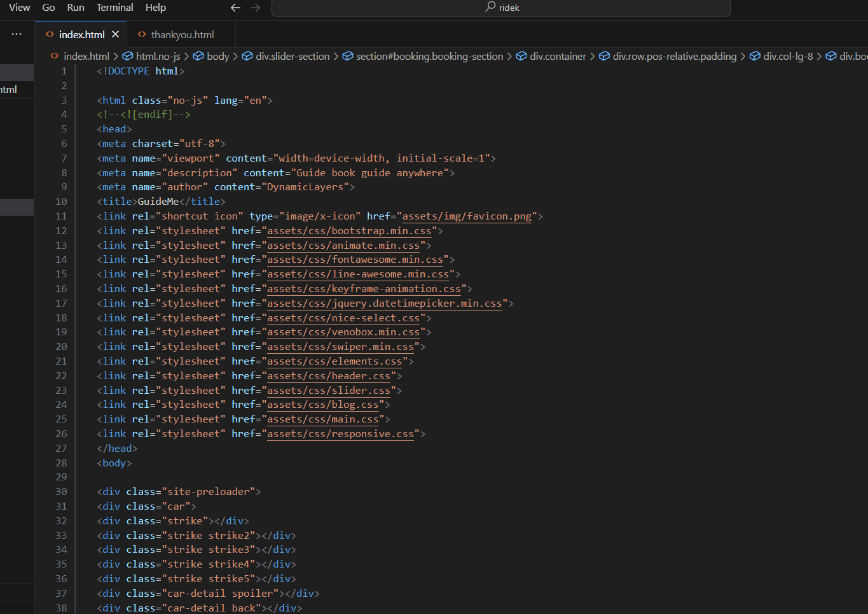Image resolution: width=868 pixels, height=614 pixels.
Task: Click the cube icon before div.col-lg-8
Action: pyautogui.click(x=755, y=57)
